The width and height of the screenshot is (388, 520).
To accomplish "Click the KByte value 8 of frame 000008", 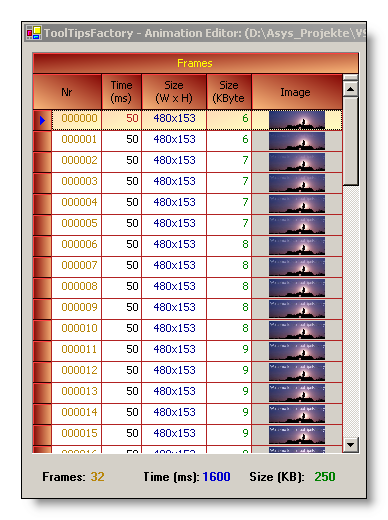I will pos(245,286).
